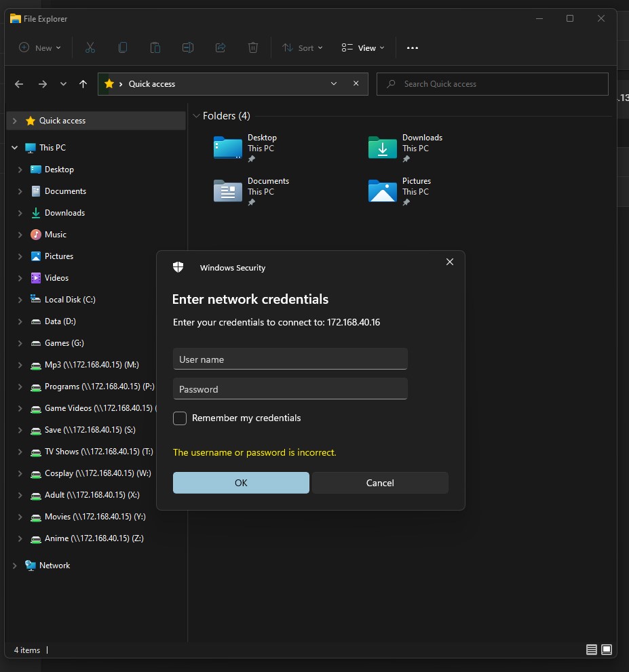Expand the Quick access tree node
629x672 pixels.
14,121
